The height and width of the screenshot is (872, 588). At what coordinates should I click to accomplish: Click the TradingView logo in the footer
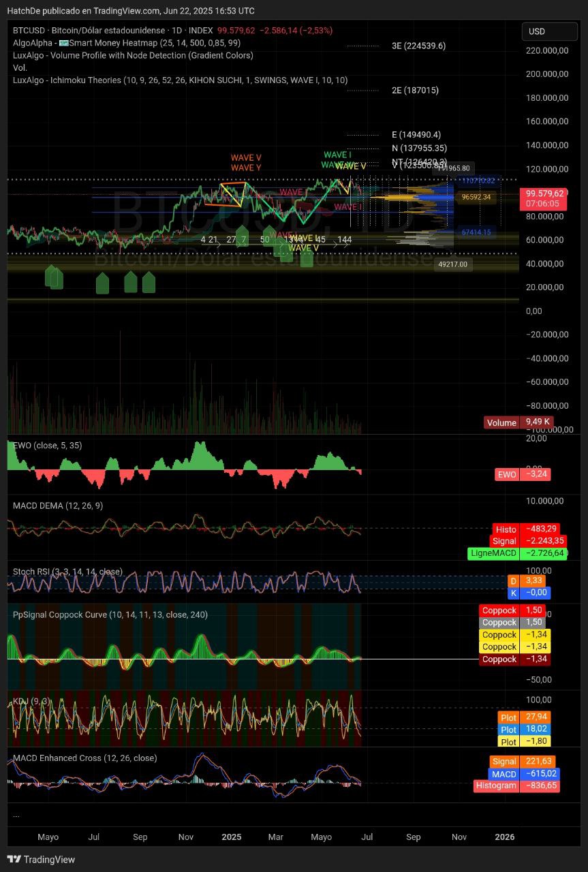tap(41, 859)
